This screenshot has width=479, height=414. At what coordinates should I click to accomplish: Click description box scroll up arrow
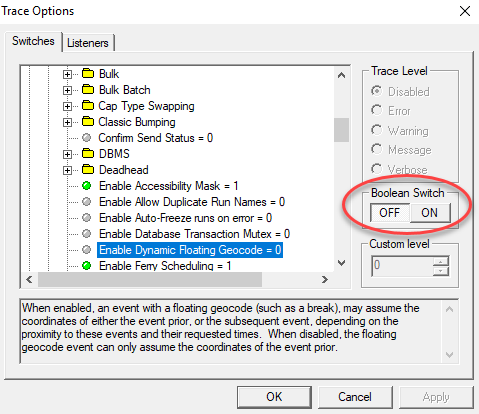(x=449, y=309)
